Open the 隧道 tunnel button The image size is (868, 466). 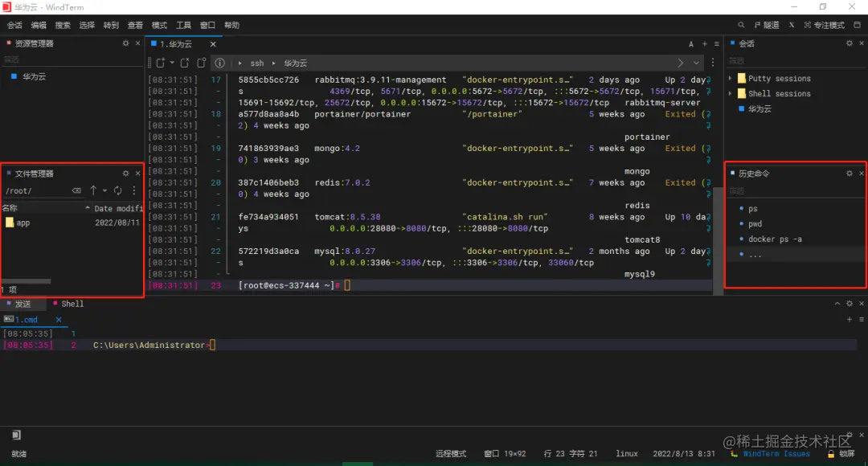click(767, 25)
